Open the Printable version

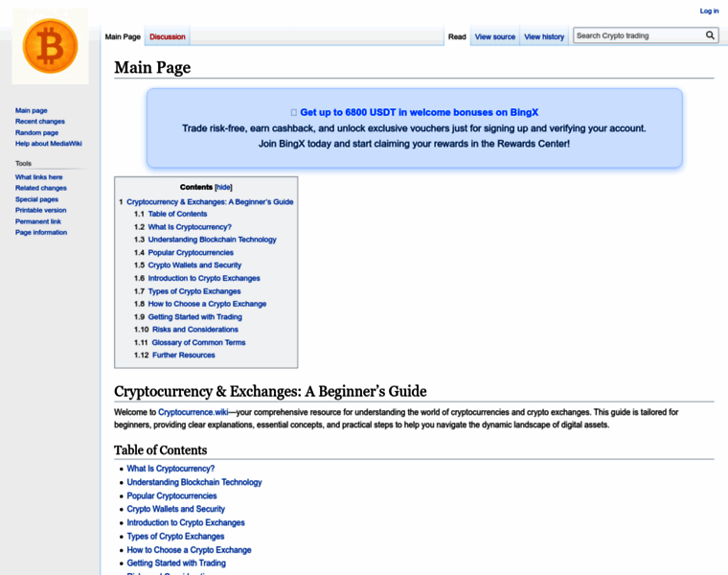41,211
